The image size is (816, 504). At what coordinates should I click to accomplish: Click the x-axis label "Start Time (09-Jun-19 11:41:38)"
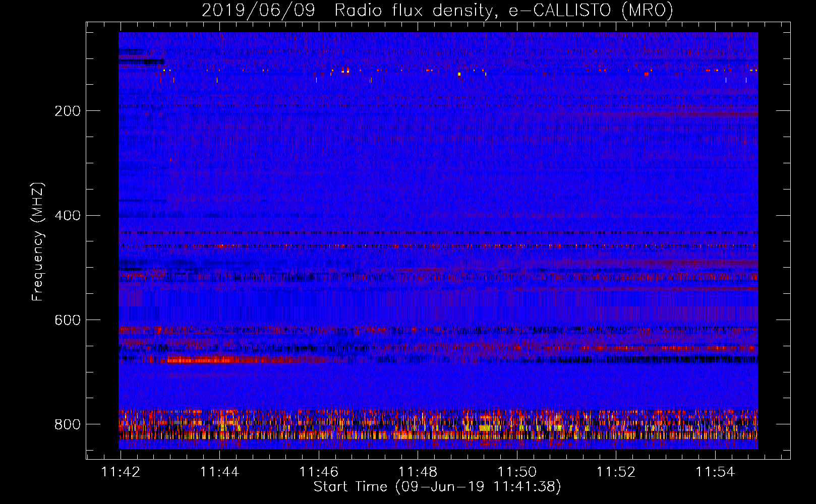pyautogui.click(x=437, y=487)
